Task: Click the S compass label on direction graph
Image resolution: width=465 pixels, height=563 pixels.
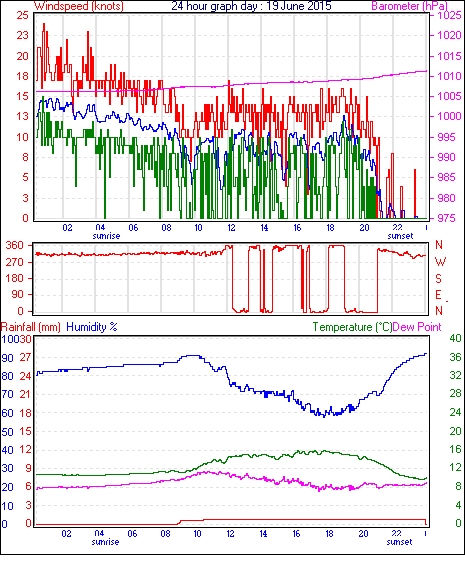Action: [438, 278]
